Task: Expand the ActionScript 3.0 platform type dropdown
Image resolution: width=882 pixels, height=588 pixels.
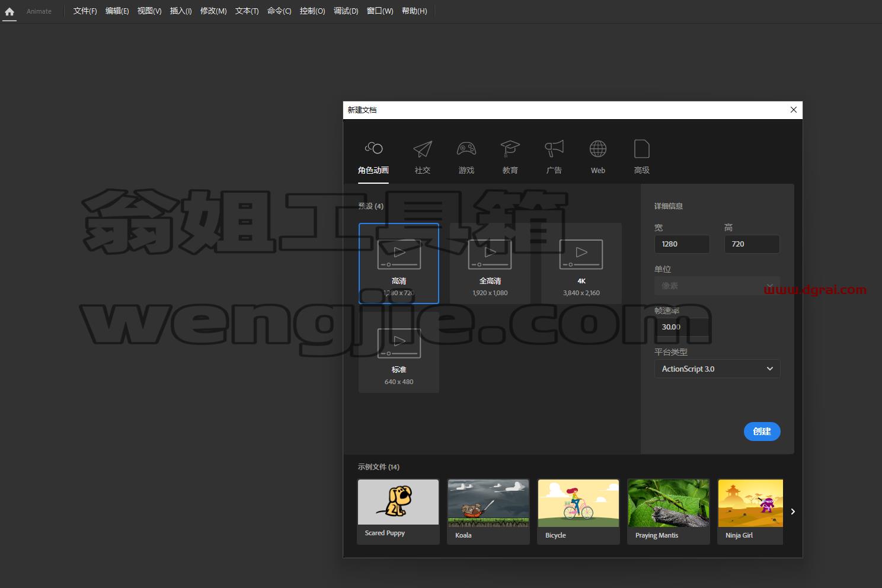Action: [717, 369]
